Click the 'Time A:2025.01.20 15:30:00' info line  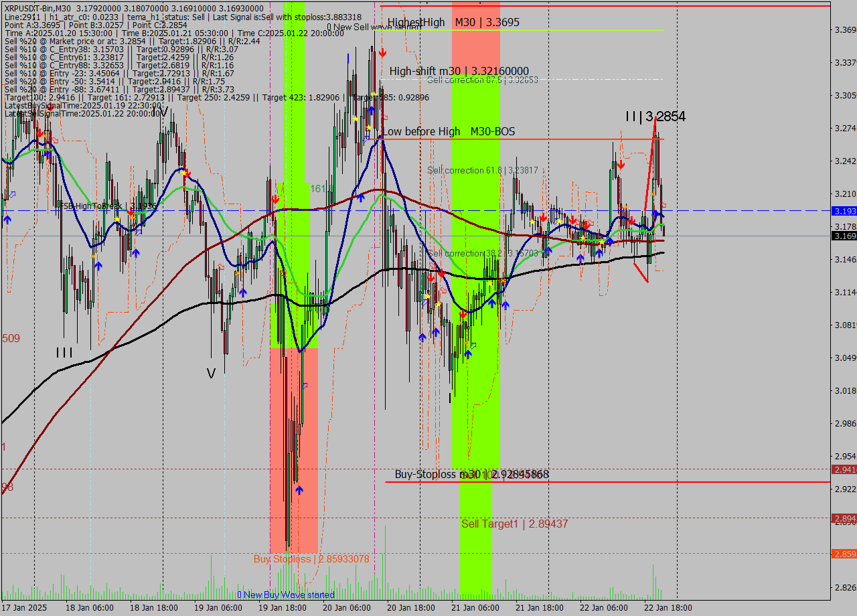(x=174, y=33)
